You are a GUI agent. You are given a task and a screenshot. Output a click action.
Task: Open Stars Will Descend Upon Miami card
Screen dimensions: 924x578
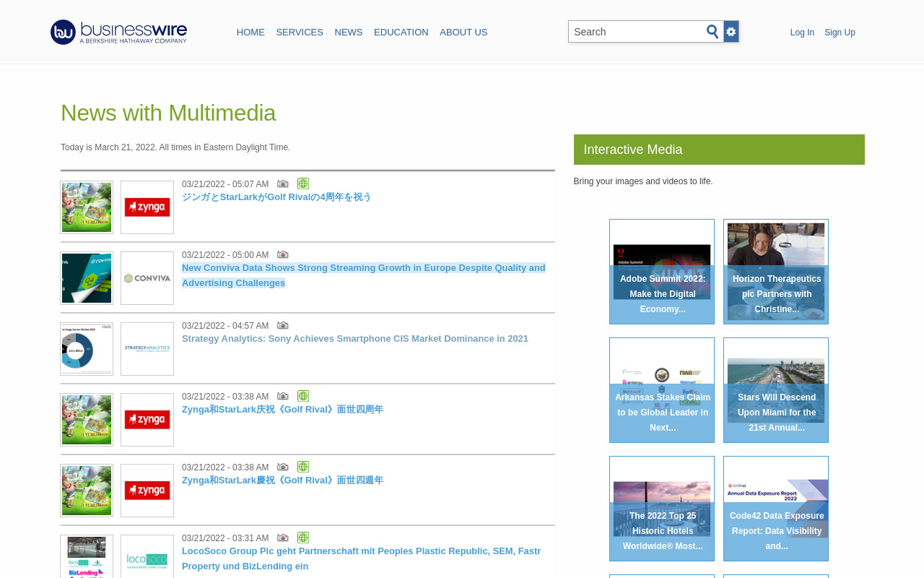pos(776,390)
